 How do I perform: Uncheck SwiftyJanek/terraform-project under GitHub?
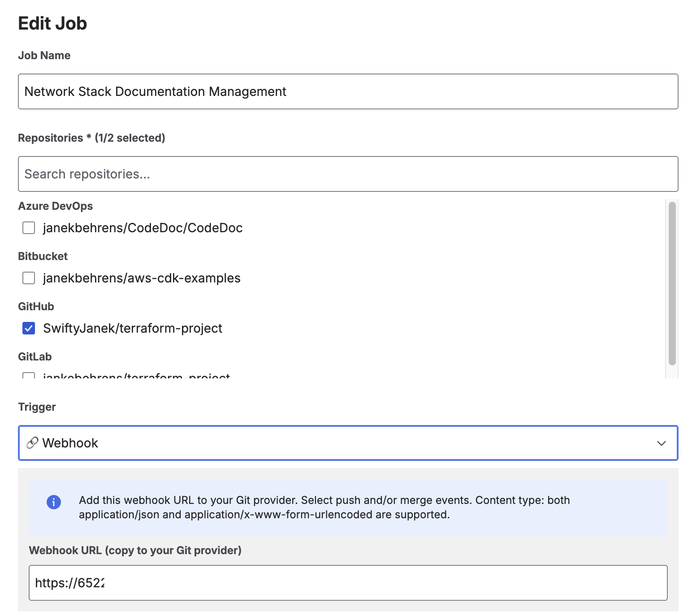[29, 328]
